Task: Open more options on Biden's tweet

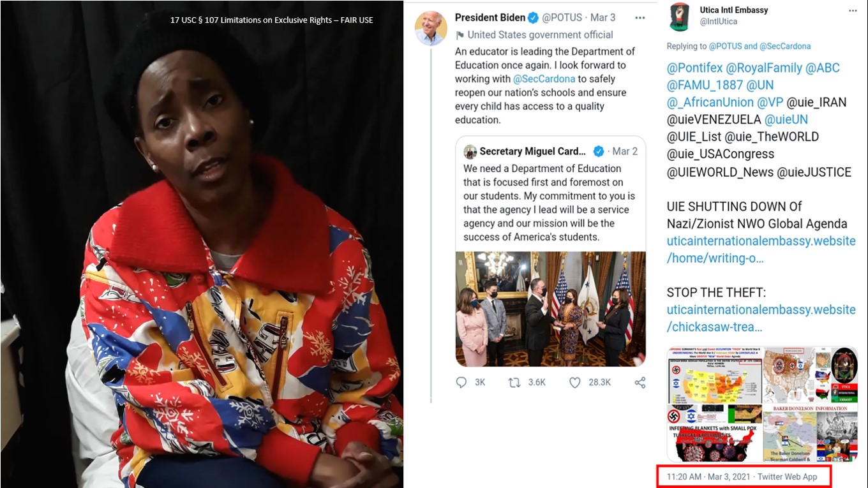Action: tap(640, 18)
